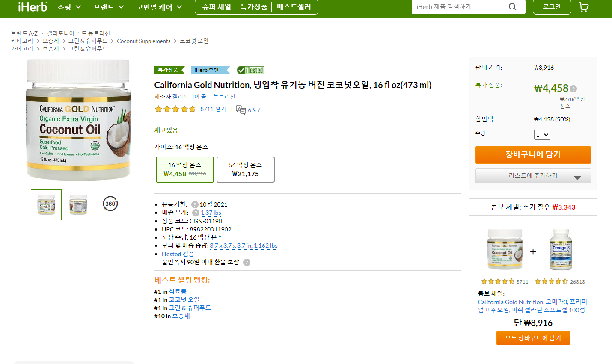Click the main coconut oil product image
This screenshot has height=364, width=612.
(78, 120)
